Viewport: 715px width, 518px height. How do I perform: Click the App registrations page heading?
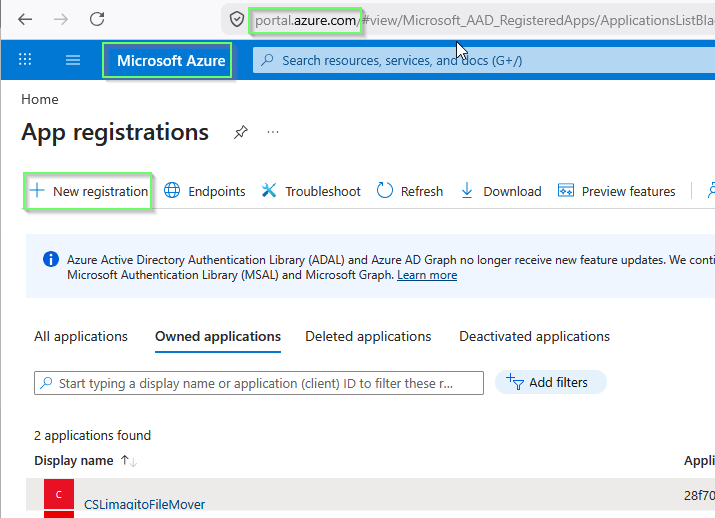115,132
